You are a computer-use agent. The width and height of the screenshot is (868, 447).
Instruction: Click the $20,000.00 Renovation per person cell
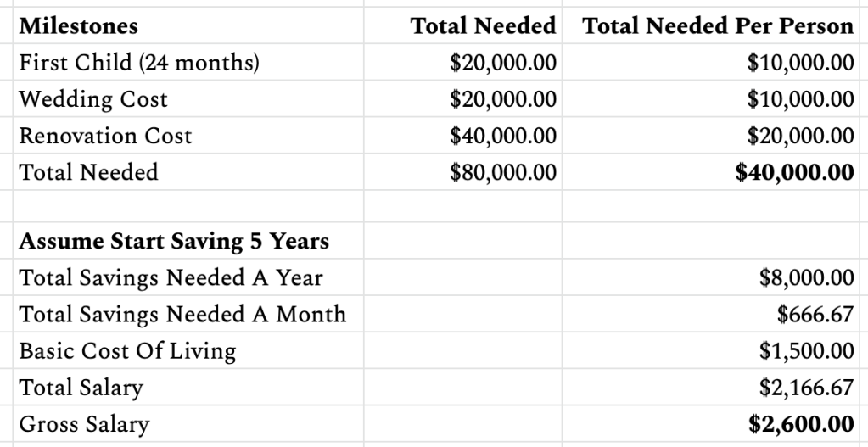point(800,136)
